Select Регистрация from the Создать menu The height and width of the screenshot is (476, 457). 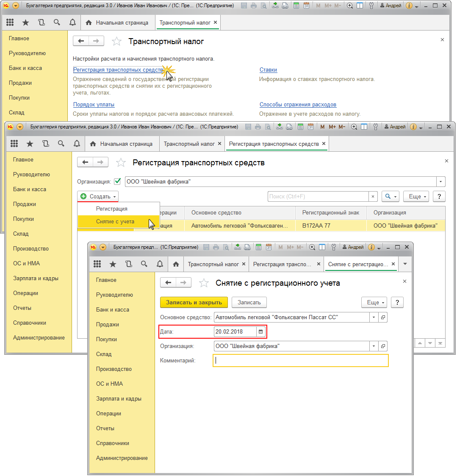pyautogui.click(x=111, y=209)
